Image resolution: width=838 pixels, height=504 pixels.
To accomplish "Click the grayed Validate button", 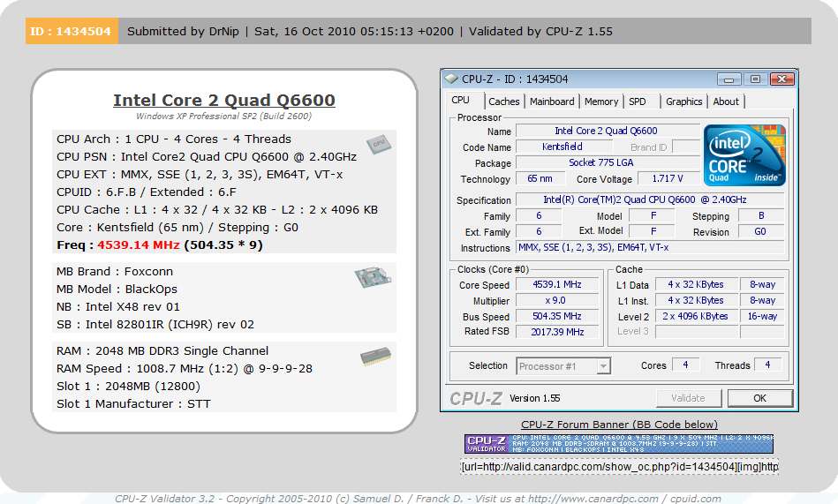I will point(688,398).
